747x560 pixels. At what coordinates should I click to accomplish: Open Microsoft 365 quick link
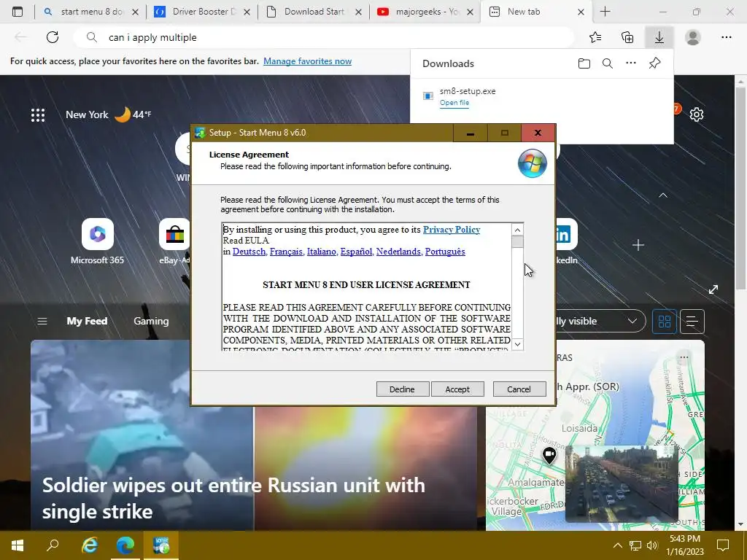(x=97, y=241)
